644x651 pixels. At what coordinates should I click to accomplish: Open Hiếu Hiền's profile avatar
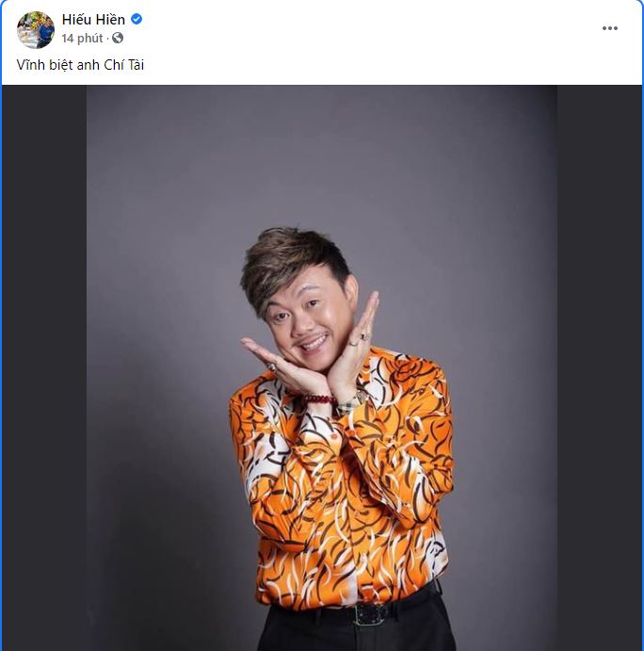click(35, 29)
